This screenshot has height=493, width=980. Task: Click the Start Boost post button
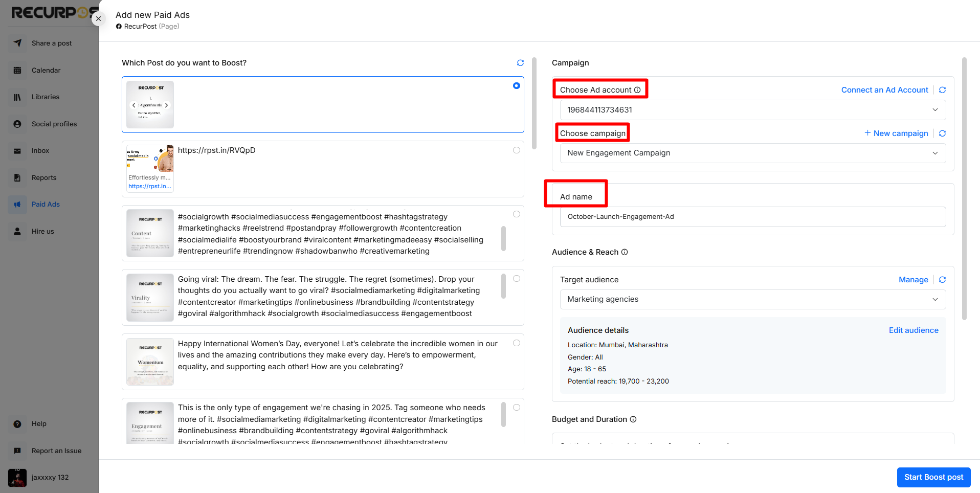coord(933,477)
